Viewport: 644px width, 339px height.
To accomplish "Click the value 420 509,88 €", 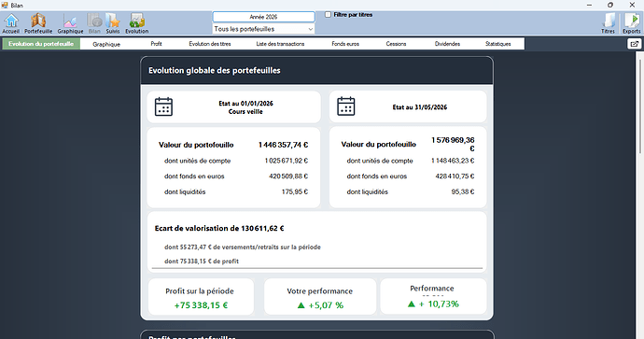I will [x=288, y=177].
